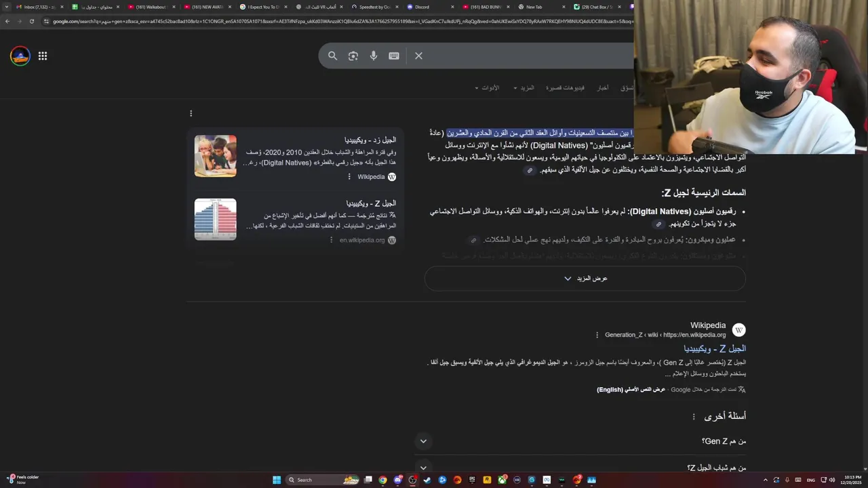Click the round Wikipedia favicon in the search result
868x488 pixels.
(738, 330)
